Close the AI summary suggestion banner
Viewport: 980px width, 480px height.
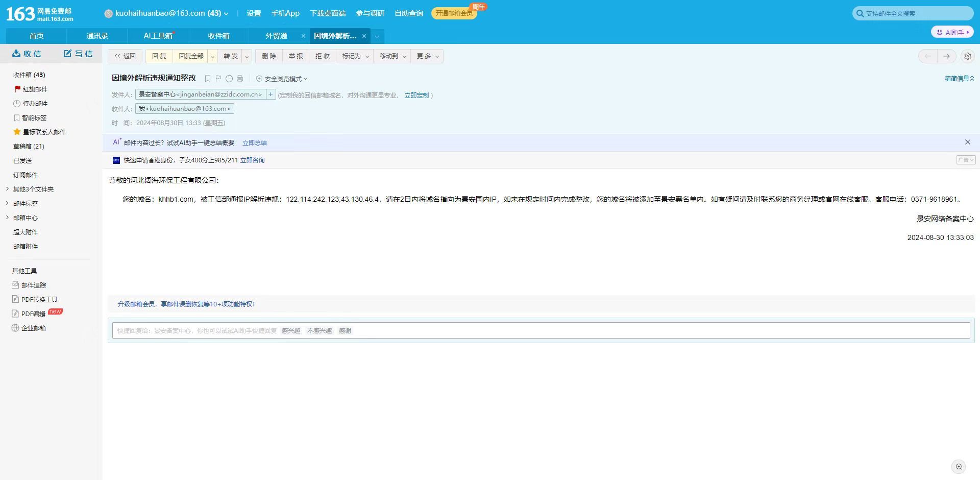[967, 142]
